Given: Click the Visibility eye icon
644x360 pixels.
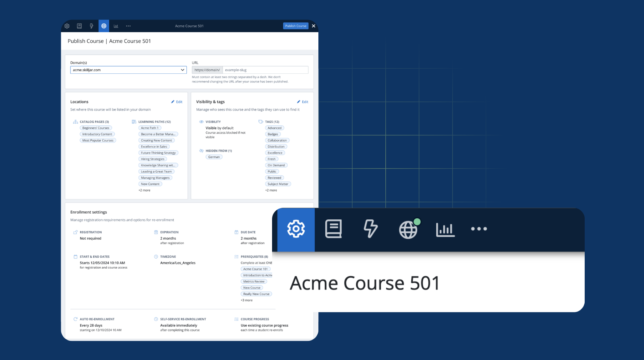Looking at the screenshot, I should click(x=202, y=122).
